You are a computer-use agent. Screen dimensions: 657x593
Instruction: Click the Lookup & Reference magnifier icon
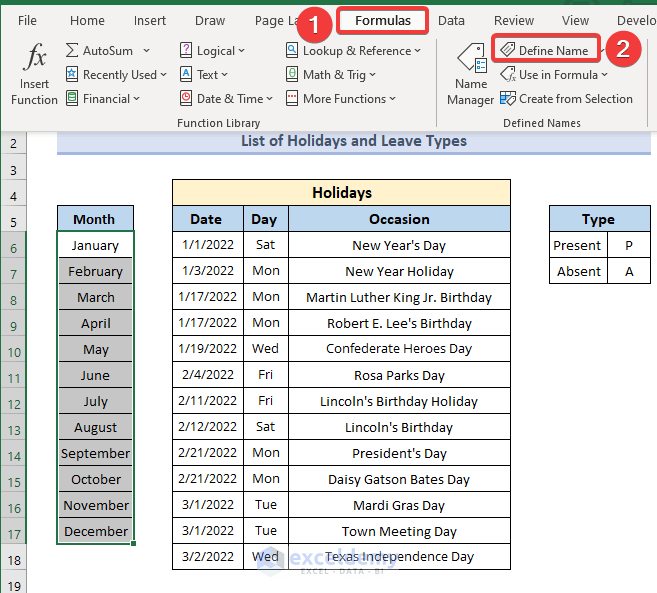pos(292,51)
